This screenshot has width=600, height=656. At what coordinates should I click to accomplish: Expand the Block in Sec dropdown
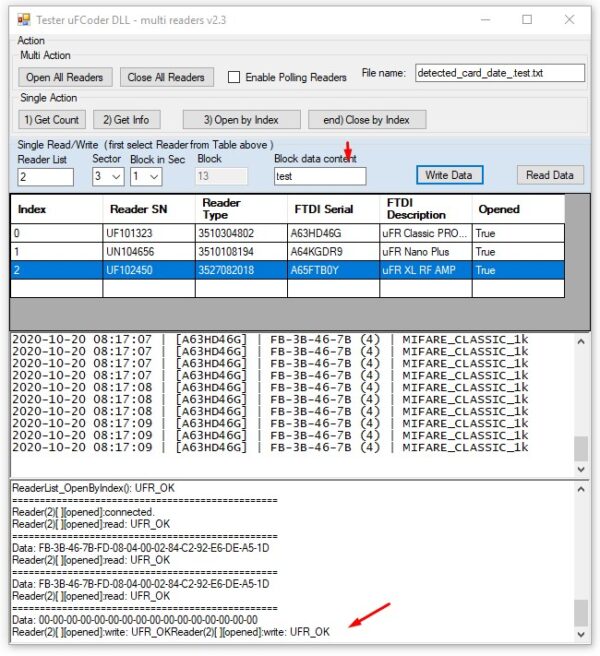pyautogui.click(x=154, y=177)
